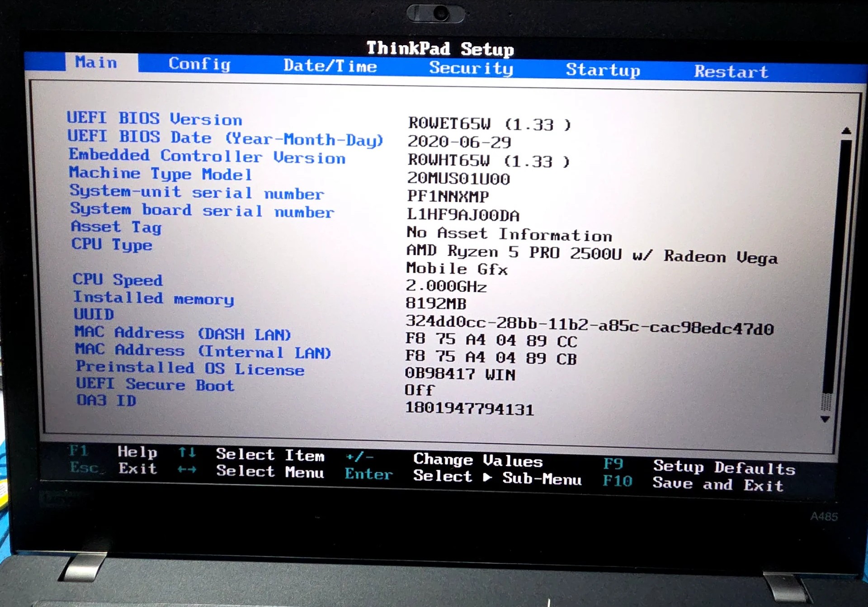Select the CPU Speed label
Image resolution: width=868 pixels, height=607 pixels.
(x=118, y=280)
